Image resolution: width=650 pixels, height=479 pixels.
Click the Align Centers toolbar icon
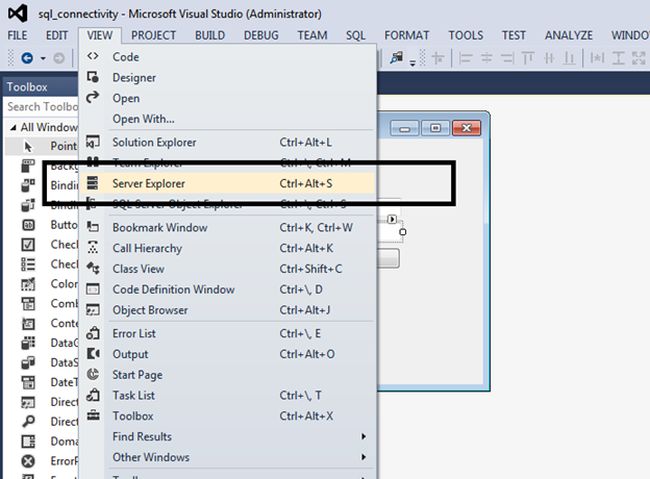(486, 58)
